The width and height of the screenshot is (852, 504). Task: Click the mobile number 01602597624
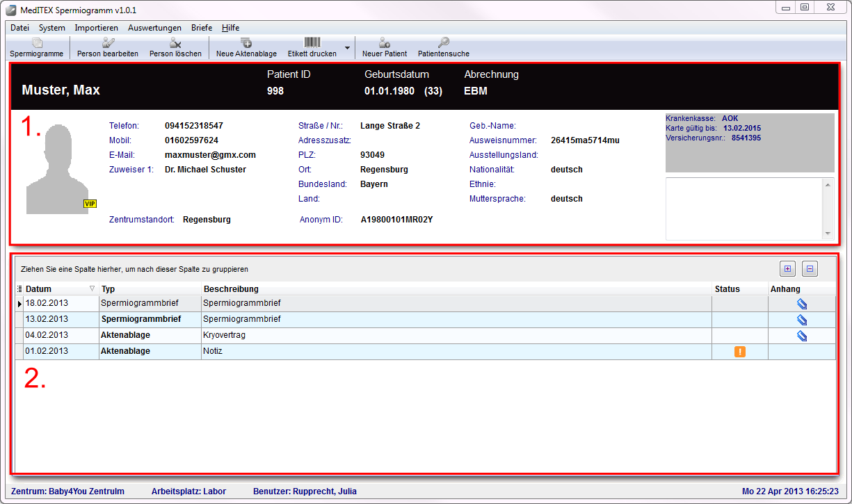coord(191,140)
